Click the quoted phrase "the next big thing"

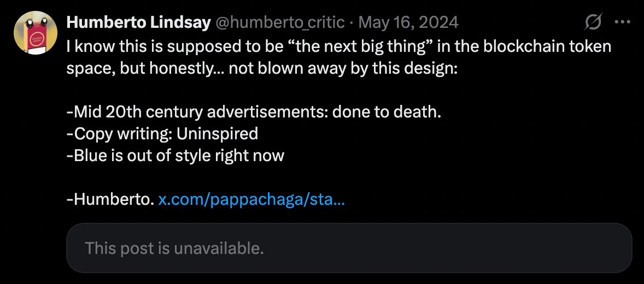point(366,46)
